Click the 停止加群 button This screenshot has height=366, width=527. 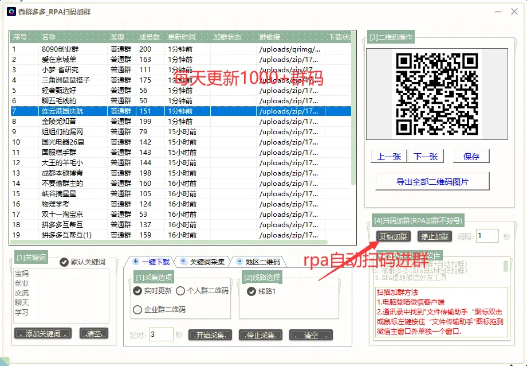point(435,236)
